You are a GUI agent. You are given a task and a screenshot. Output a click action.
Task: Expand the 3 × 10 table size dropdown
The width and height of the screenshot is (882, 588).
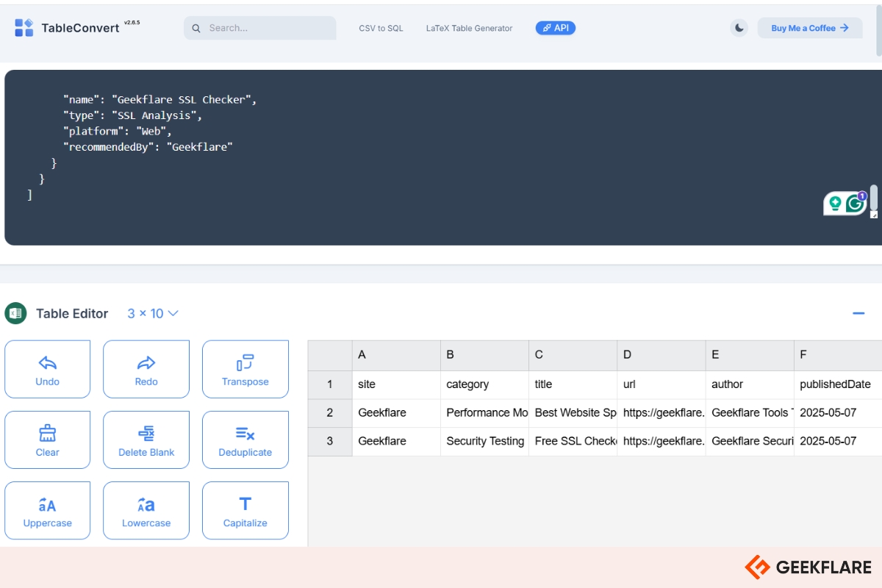153,313
